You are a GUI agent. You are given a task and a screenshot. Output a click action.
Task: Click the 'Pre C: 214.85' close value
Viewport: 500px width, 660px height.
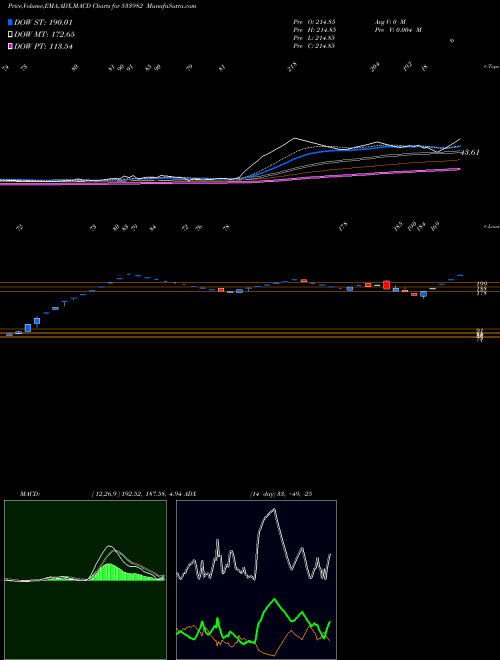point(314,46)
